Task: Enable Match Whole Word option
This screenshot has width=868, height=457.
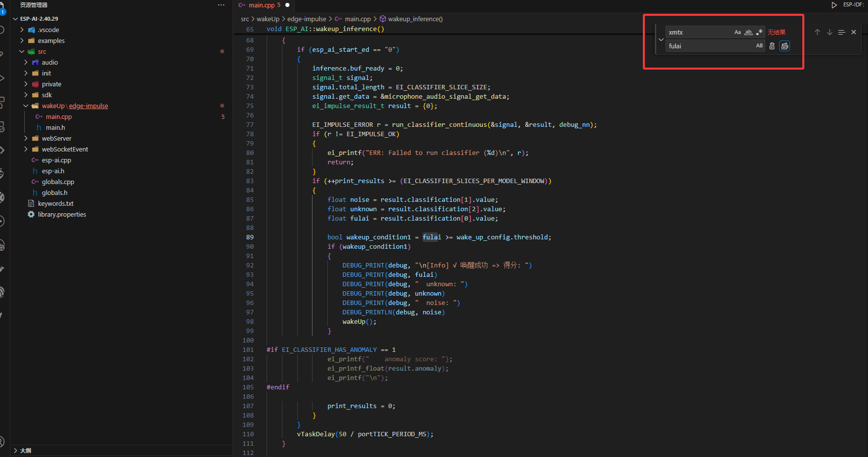Action: 749,32
